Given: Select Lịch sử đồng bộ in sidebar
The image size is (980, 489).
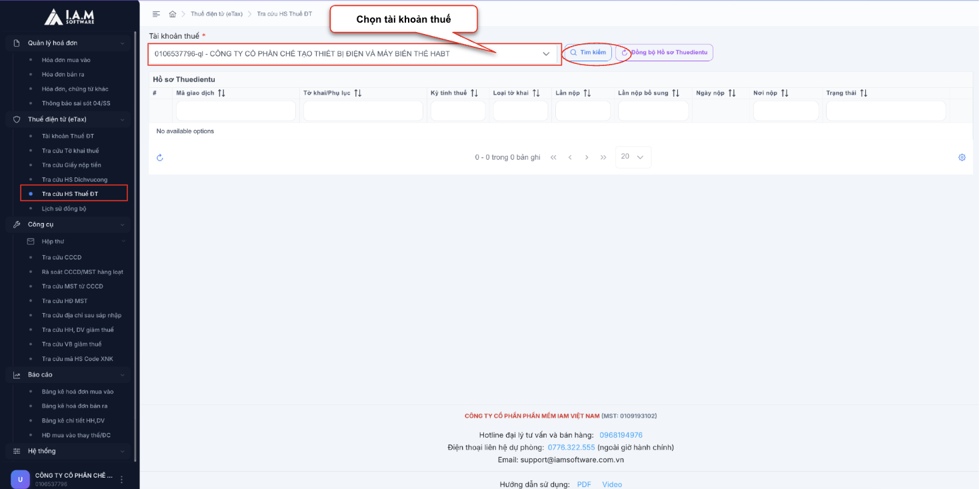Looking at the screenshot, I should 64,209.
